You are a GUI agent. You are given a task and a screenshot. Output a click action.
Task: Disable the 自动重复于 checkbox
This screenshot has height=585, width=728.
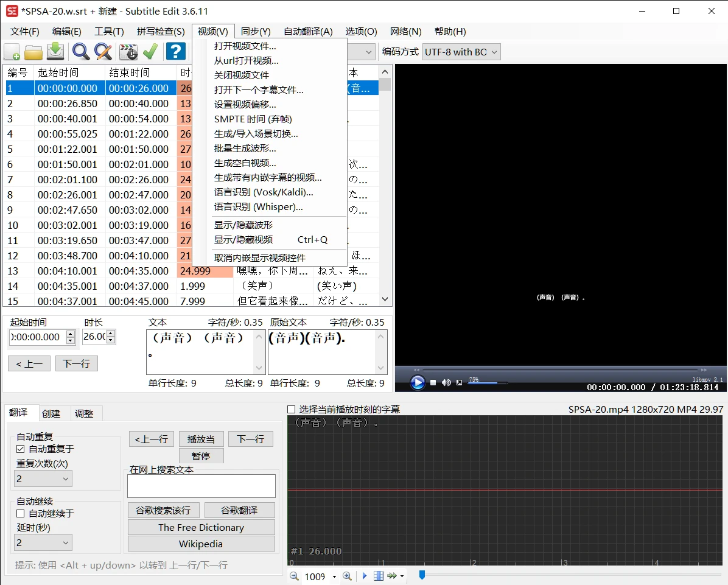pos(21,449)
